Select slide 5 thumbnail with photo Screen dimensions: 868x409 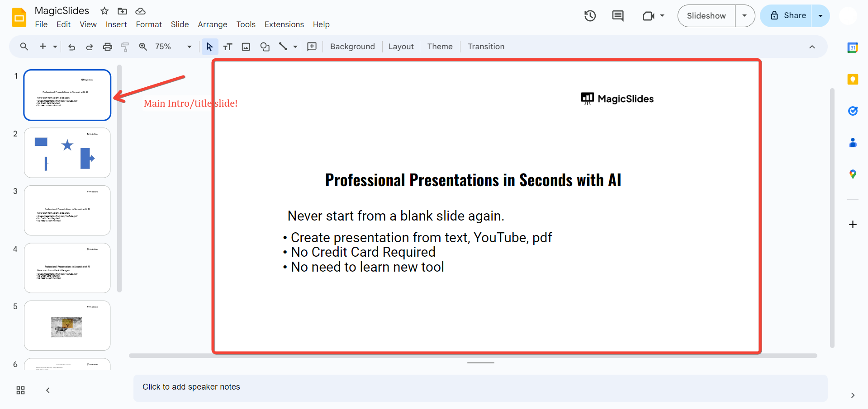pos(67,325)
